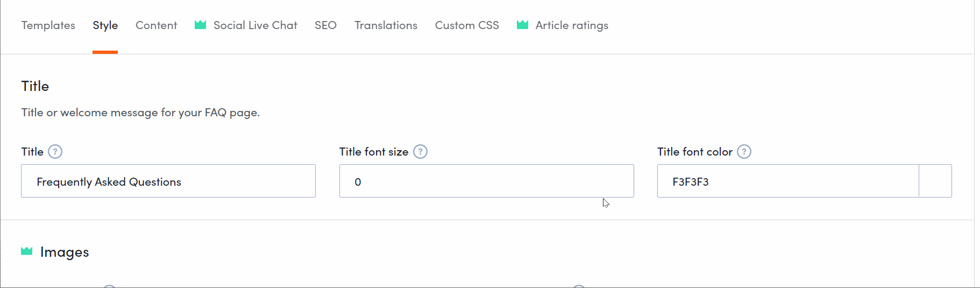Switch to the Translations tab
This screenshot has height=288, width=980.
coord(386,25)
